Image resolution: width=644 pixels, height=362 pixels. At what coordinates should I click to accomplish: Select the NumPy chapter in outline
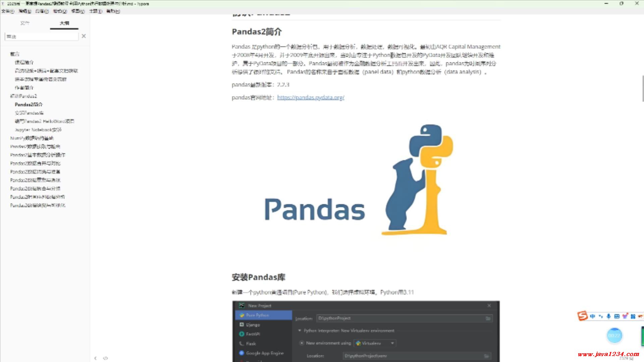32,138
